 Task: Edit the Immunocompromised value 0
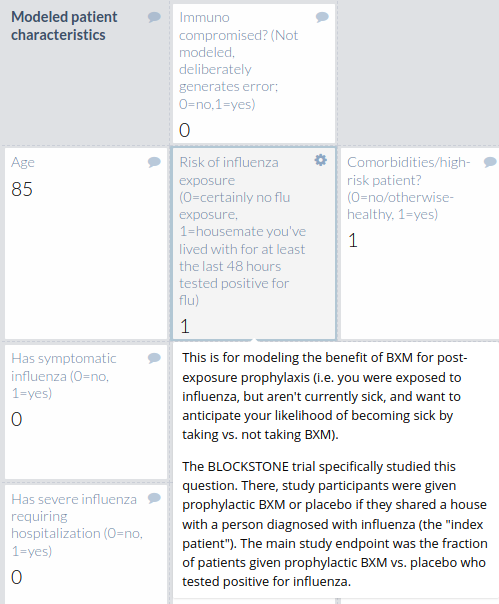[x=185, y=130]
